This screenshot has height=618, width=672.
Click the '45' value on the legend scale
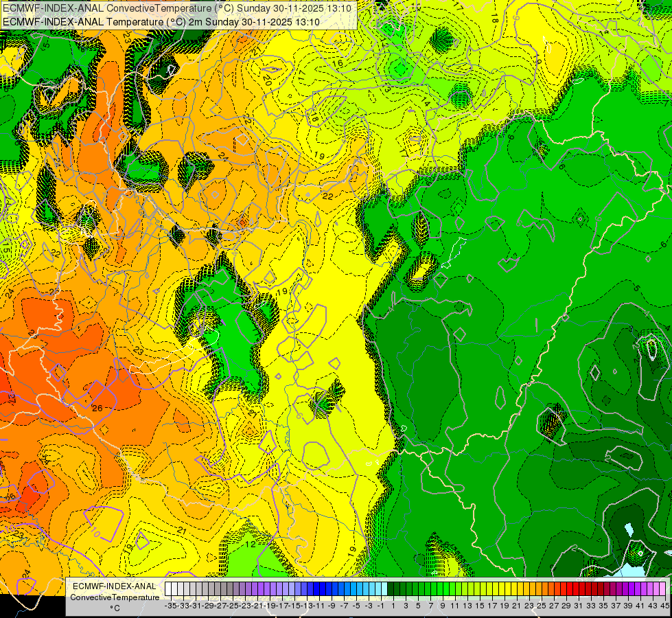[x=664, y=606]
